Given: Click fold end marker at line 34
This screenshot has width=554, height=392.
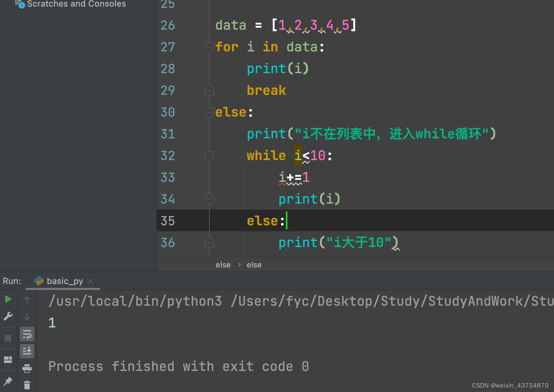Looking at the screenshot, I should point(209,199).
